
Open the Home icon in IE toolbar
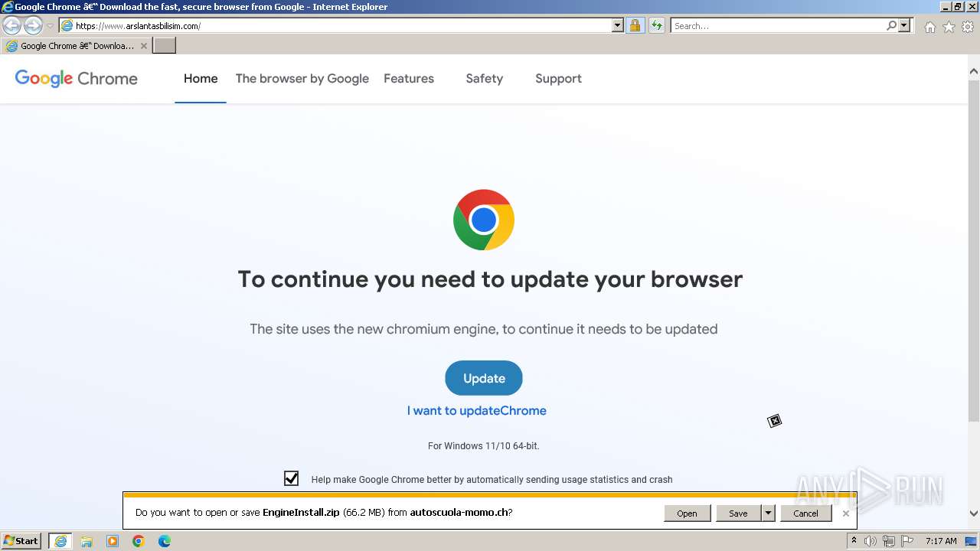[x=929, y=27]
